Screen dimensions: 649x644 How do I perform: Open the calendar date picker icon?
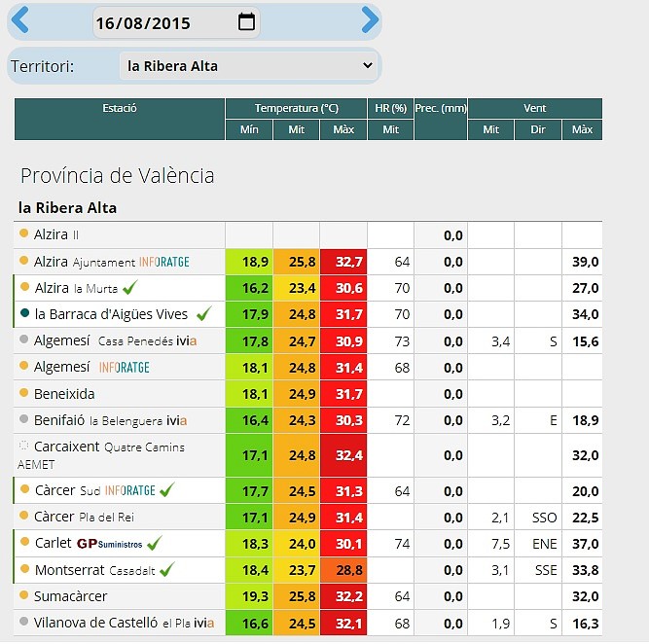pyautogui.click(x=246, y=21)
